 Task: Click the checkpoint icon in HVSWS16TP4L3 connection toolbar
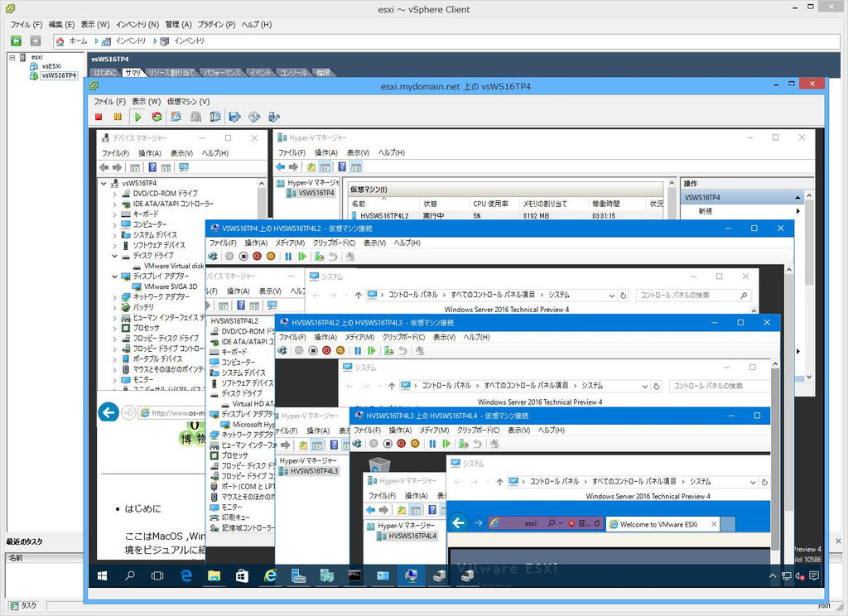388,350
